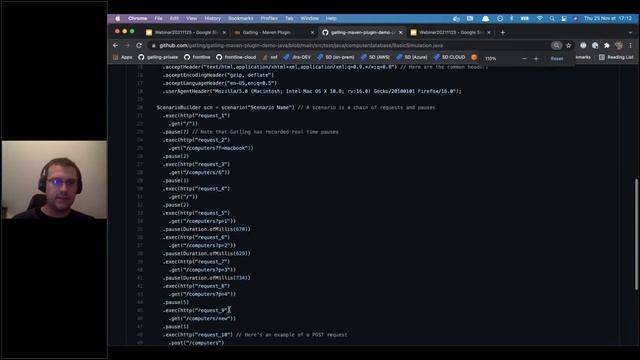Increase page zoom with plus button
This screenshot has width=640, height=360.
point(536,59)
